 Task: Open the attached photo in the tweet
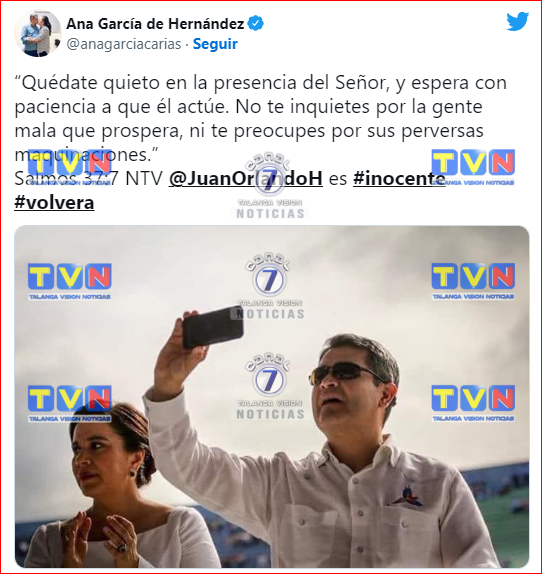coord(272,397)
